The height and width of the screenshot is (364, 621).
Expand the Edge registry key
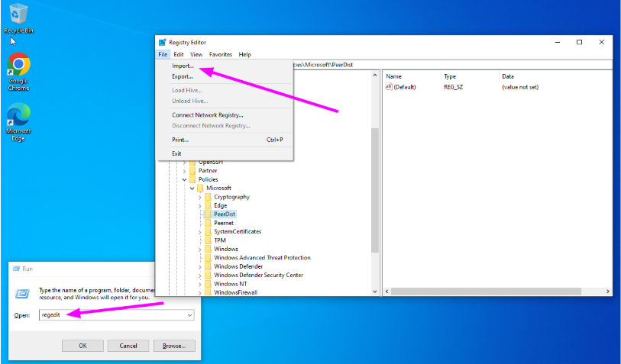(200, 206)
